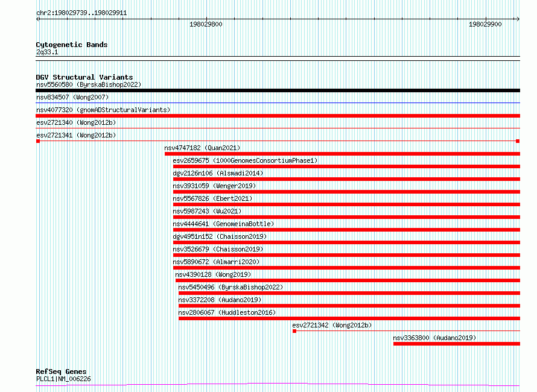Open variant nsv5987243 (Wu2021)

pos(207,211)
